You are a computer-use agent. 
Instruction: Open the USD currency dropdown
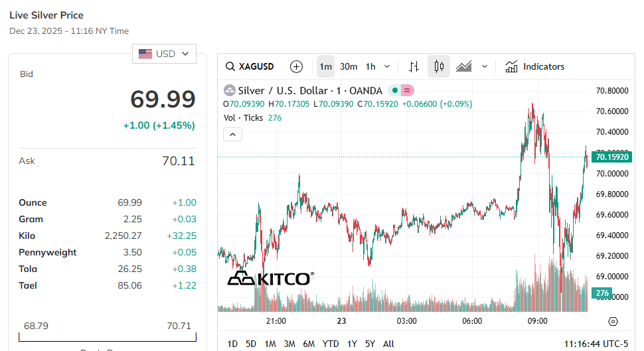point(164,54)
